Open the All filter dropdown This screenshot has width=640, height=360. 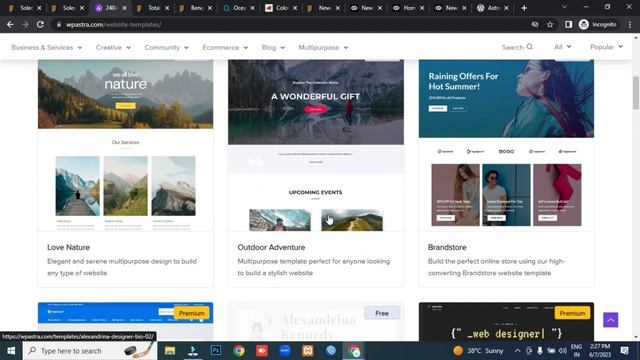(x=562, y=47)
